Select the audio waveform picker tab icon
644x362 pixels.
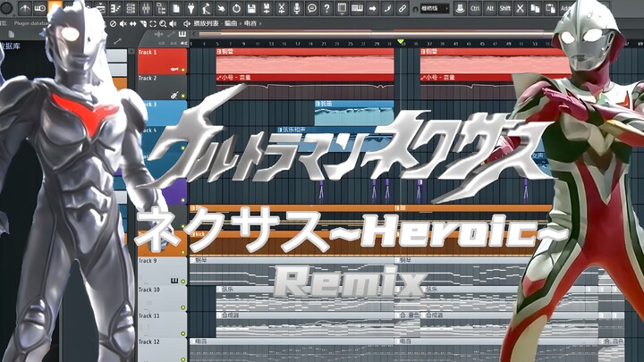158,35
